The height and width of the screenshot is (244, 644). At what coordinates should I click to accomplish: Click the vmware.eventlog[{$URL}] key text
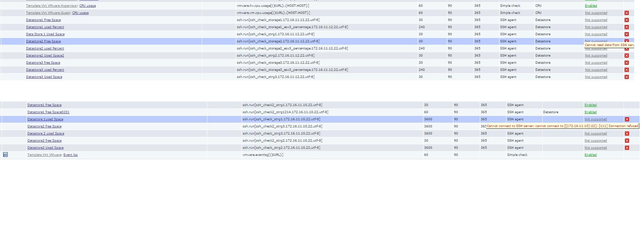tap(263, 155)
